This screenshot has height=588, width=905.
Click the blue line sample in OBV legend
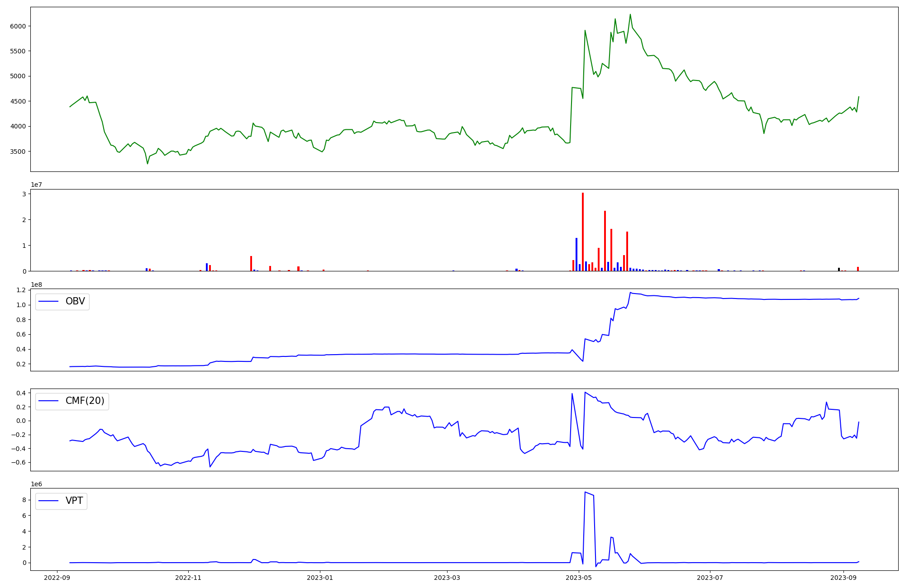(x=49, y=302)
